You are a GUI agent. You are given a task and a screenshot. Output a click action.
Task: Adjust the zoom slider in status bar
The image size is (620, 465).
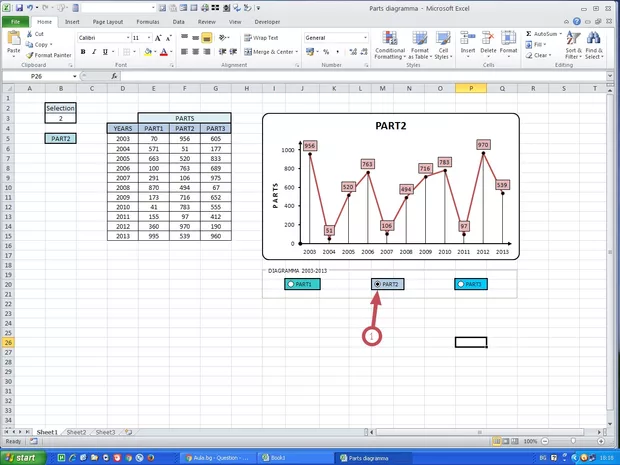pyautogui.click(x=571, y=441)
